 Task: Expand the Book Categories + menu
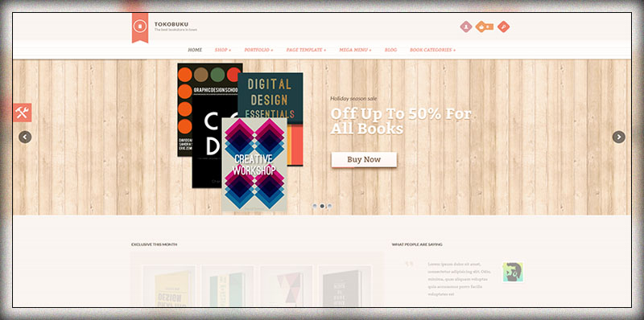click(x=432, y=50)
